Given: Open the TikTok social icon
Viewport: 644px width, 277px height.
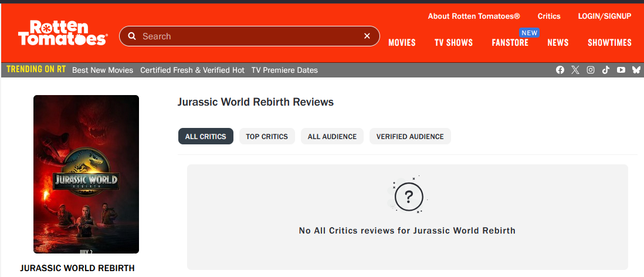Looking at the screenshot, I should [606, 70].
